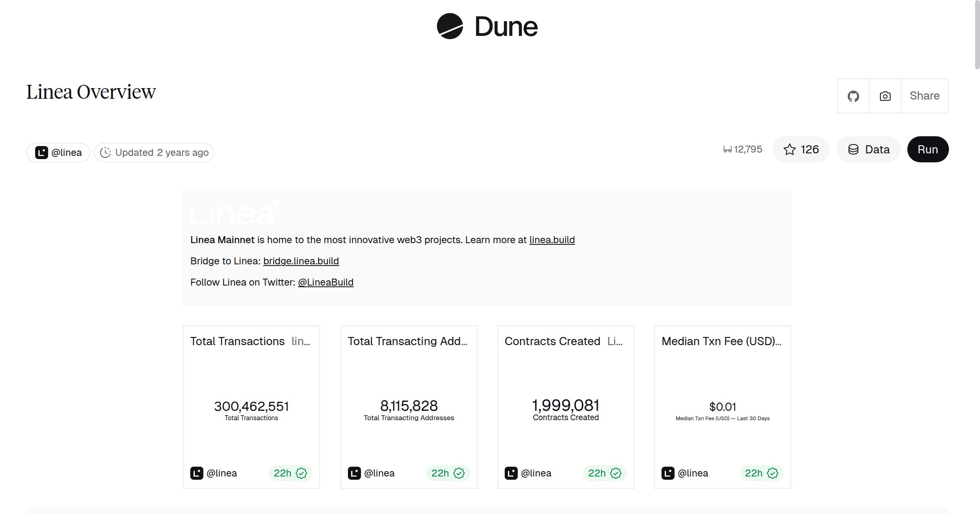Click the clock icon beside Updated 2 years ago
The width and height of the screenshot is (980, 514).
106,152
